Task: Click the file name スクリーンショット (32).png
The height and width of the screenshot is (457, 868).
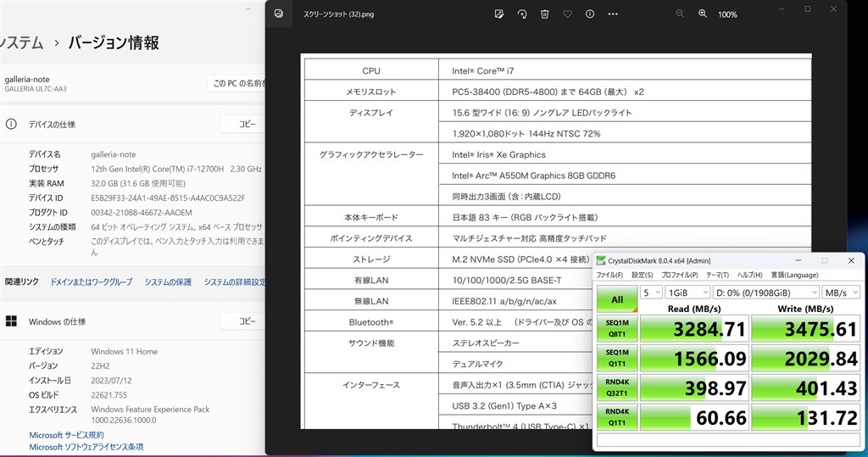Action: click(x=338, y=14)
